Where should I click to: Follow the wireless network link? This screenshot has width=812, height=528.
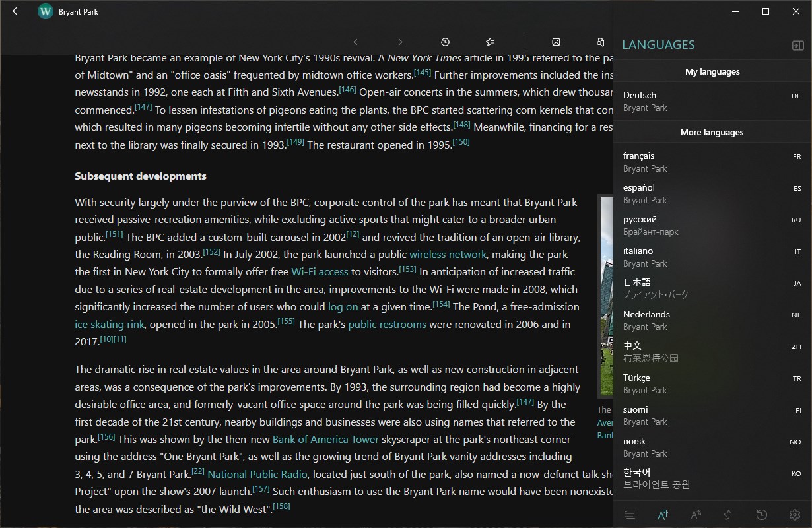(x=448, y=254)
